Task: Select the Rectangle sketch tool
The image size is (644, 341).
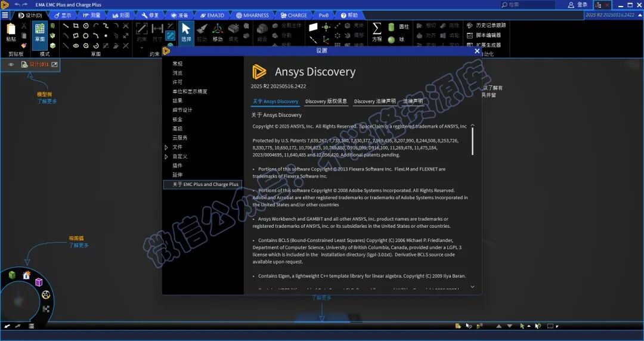Action: point(76,26)
